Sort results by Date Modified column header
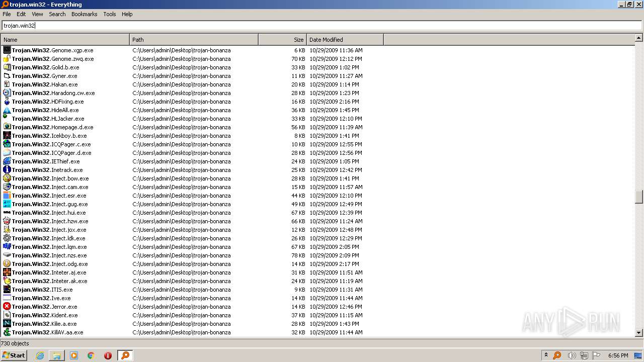The width and height of the screenshot is (644, 362). click(x=345, y=40)
